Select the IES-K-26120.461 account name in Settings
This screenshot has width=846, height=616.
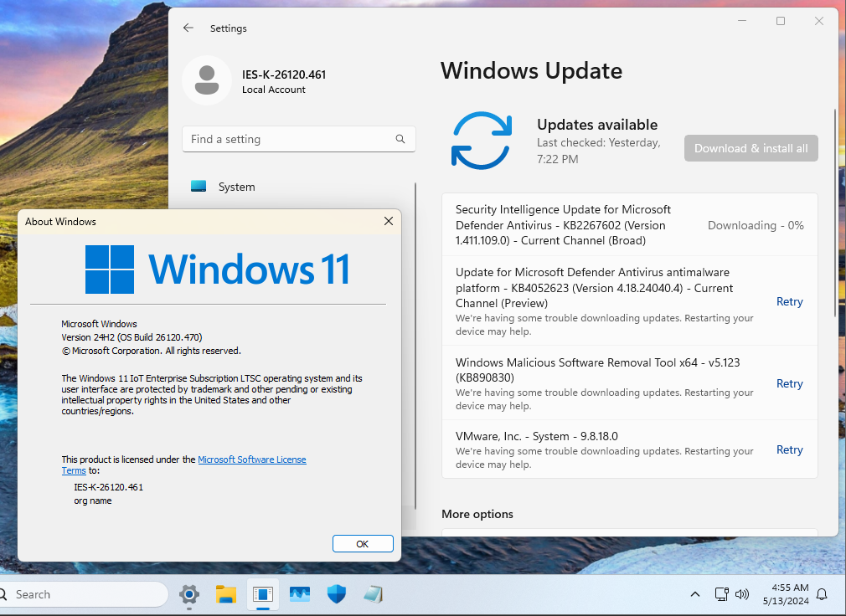click(x=284, y=74)
